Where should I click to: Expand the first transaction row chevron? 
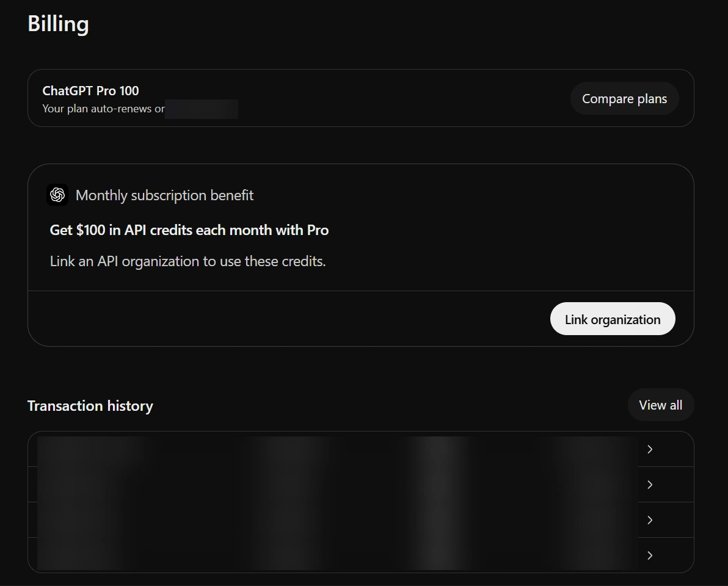[650, 449]
